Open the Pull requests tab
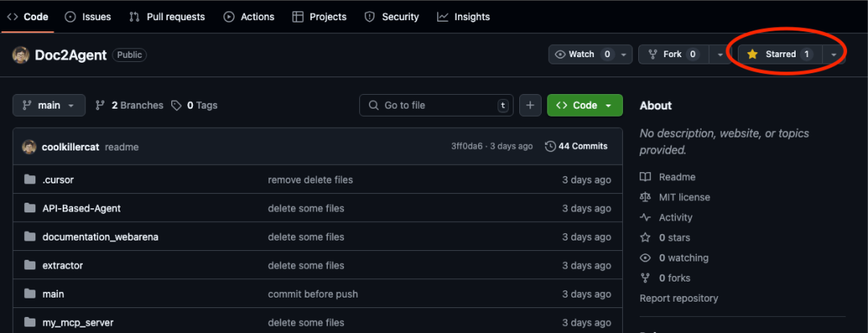The image size is (868, 333). click(167, 16)
